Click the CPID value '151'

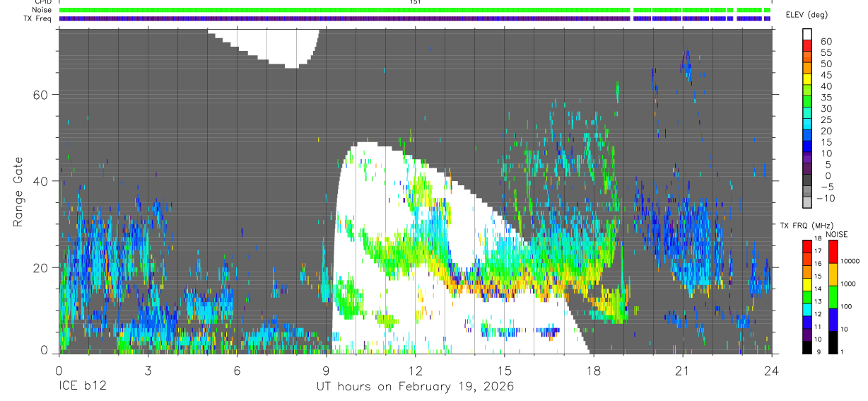click(x=416, y=2)
